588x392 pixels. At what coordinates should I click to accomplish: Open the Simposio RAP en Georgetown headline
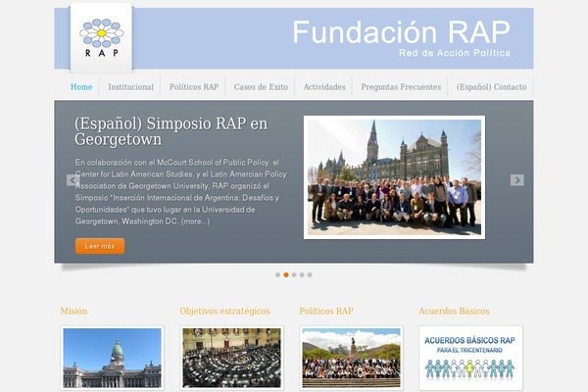(x=171, y=131)
